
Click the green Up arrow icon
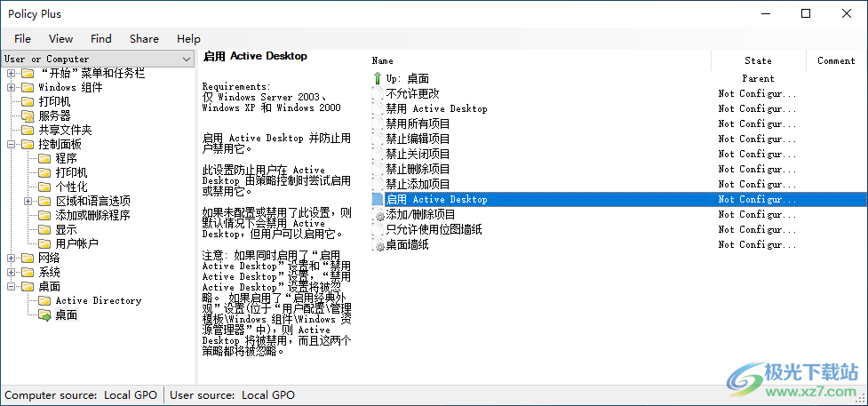point(378,79)
